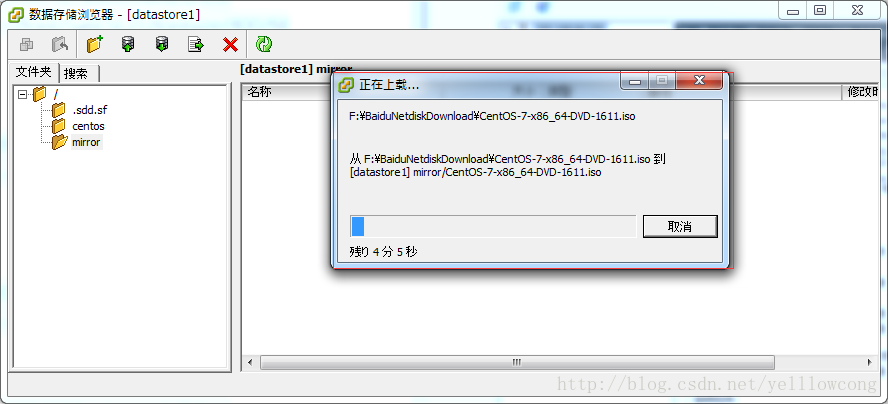
Task: Click the create new folder toolbar icon
Action: [95, 44]
